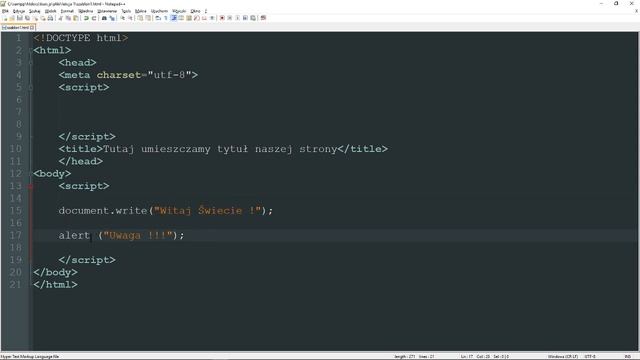
Task: Click the closing </html> tag
Action: pos(55,284)
